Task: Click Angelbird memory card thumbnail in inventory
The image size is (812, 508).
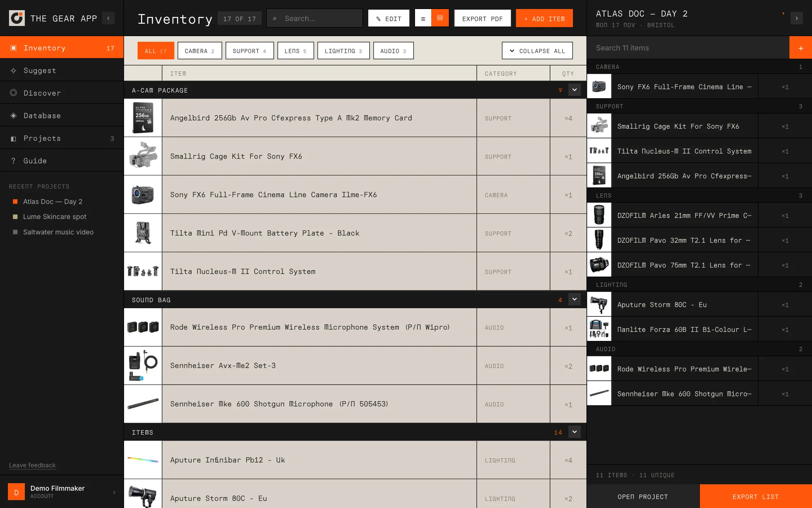Action: tap(143, 118)
